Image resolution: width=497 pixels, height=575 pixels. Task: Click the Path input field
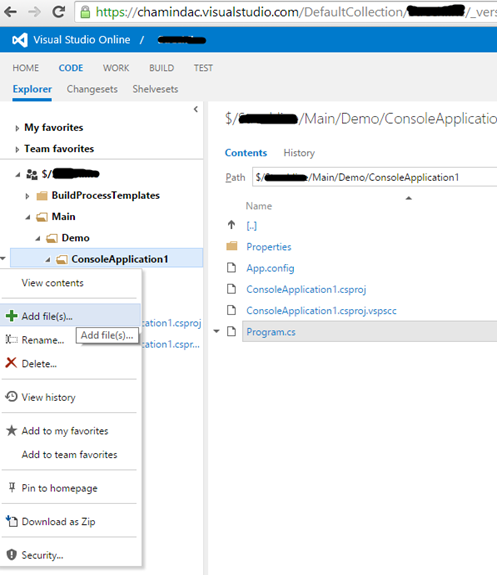374,177
